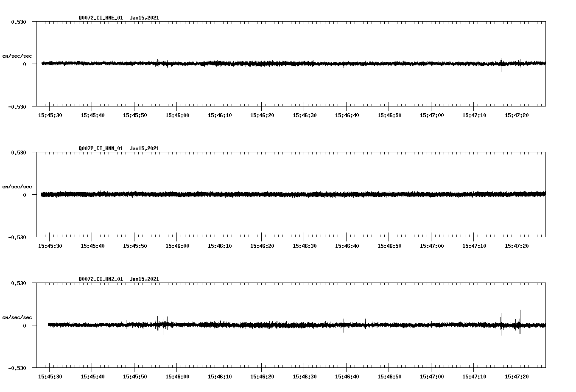Click the cm/sec/sec unit label on HNN plot
576x392 pixels.
coord(18,186)
